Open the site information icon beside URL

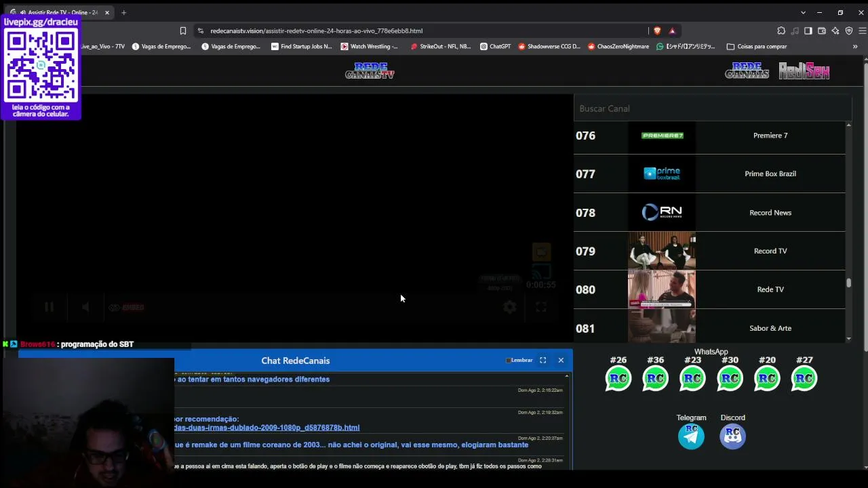click(x=200, y=30)
